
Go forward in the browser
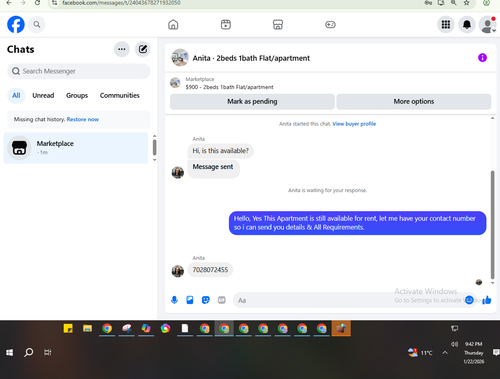(x=23, y=3)
